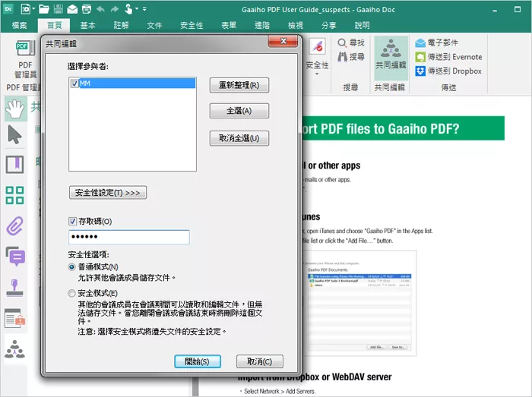Toggle the MM participant checkbox
The image size is (532, 397).
click(74, 83)
